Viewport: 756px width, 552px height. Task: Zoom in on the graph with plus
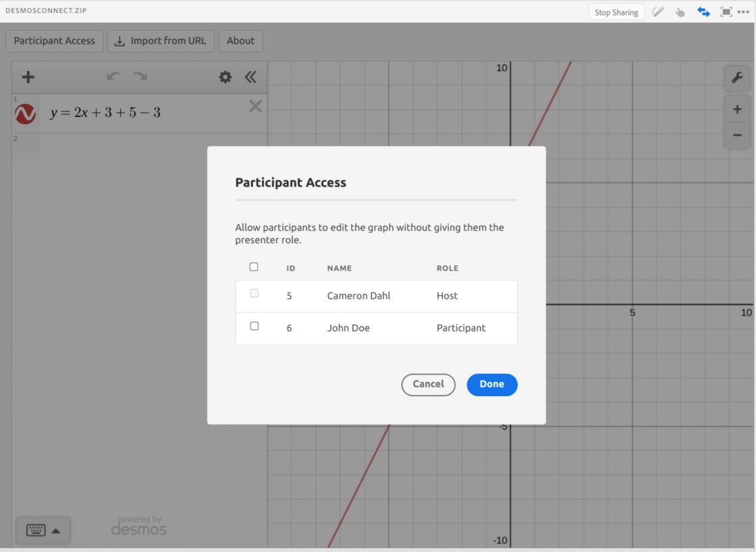pyautogui.click(x=737, y=109)
